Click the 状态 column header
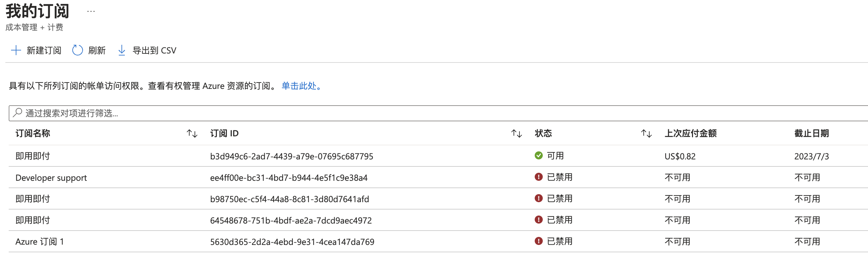Screen dimensions: 868x266 (543, 133)
